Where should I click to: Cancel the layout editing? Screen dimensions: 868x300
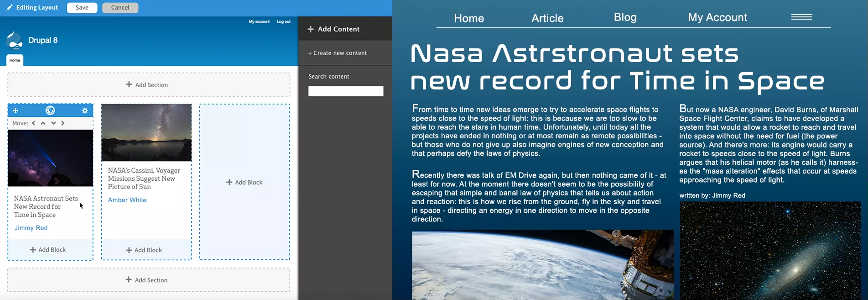coord(120,8)
